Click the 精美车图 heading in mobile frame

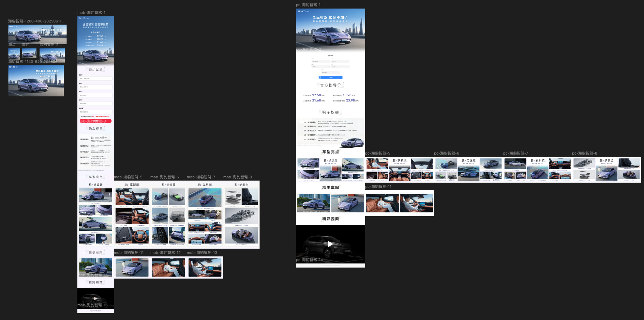coord(95,253)
